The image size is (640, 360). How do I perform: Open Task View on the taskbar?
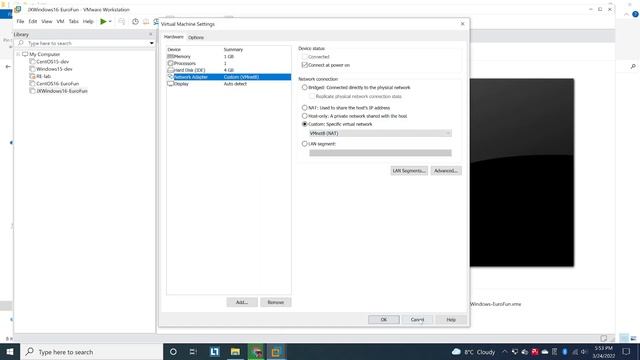pos(193,352)
